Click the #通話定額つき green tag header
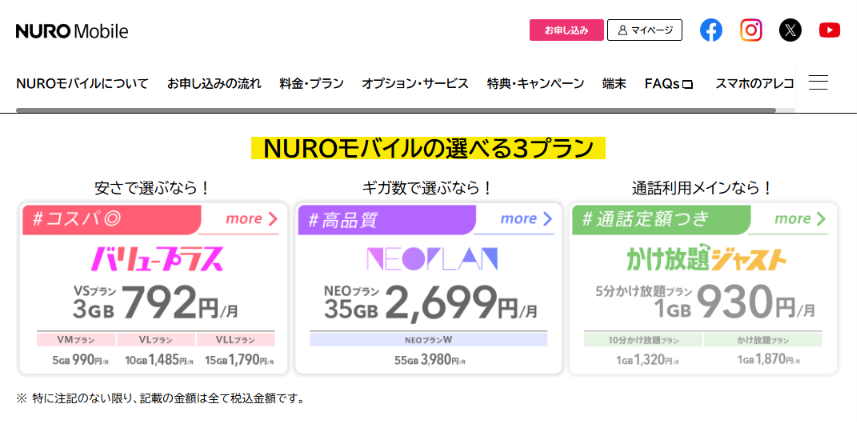This screenshot has height=422, width=857. [660, 219]
